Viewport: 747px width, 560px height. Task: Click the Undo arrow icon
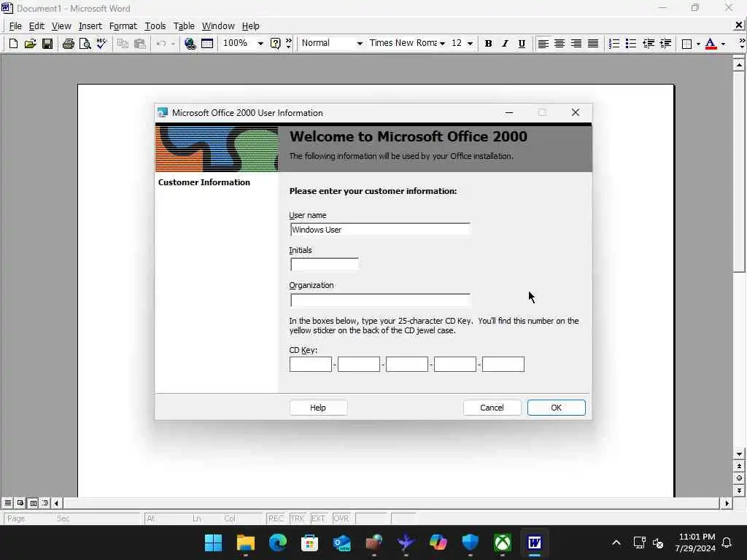[161, 44]
